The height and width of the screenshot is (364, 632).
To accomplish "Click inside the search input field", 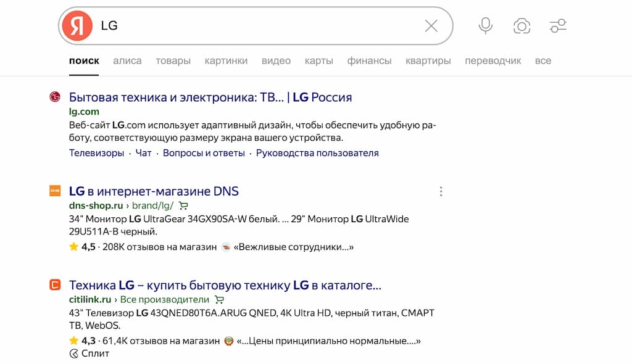I will point(259,26).
